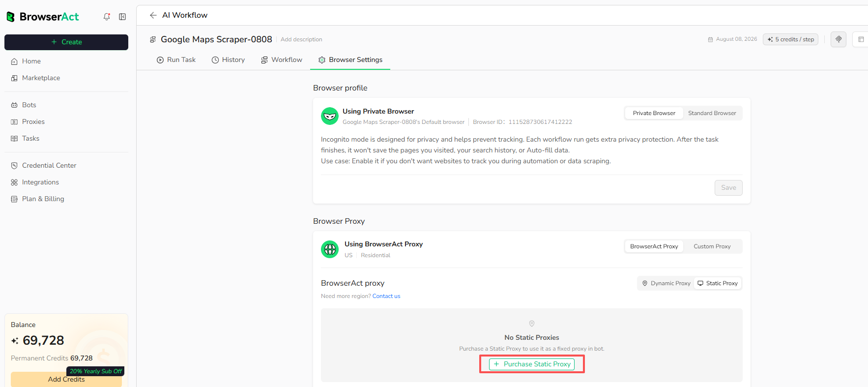Screen dimensions: 868x387
Task: Click the Bots robot icon
Action: [14, 105]
